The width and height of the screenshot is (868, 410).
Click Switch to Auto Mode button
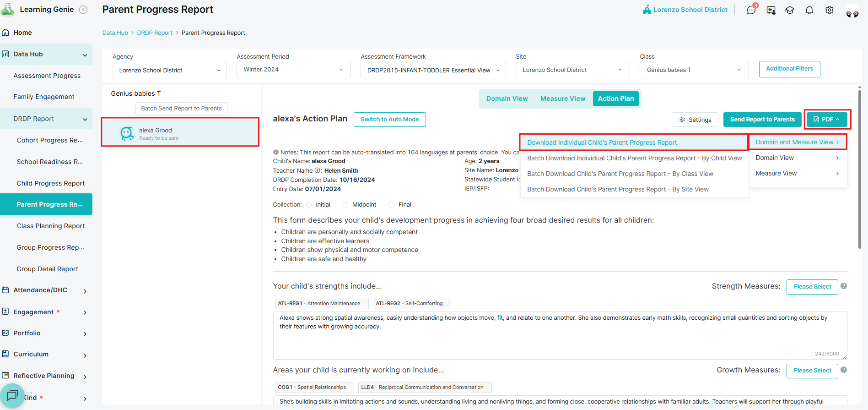point(390,120)
